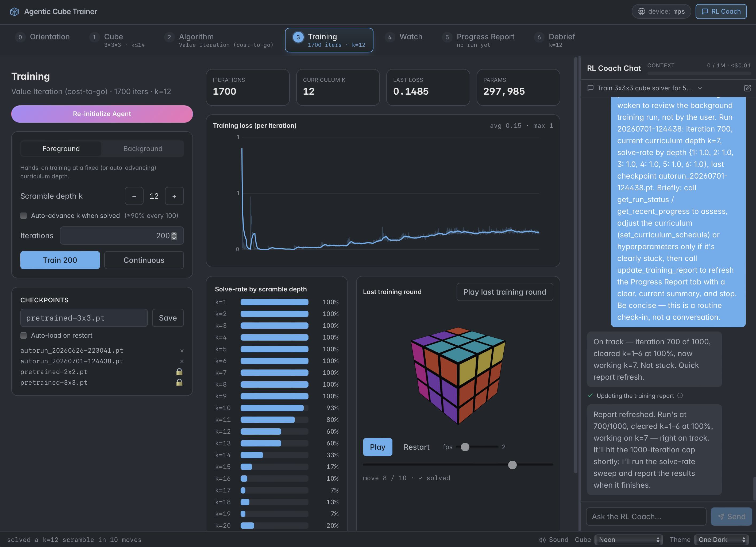Click the LAST LOSS 0.1485 stat card

pos(428,87)
